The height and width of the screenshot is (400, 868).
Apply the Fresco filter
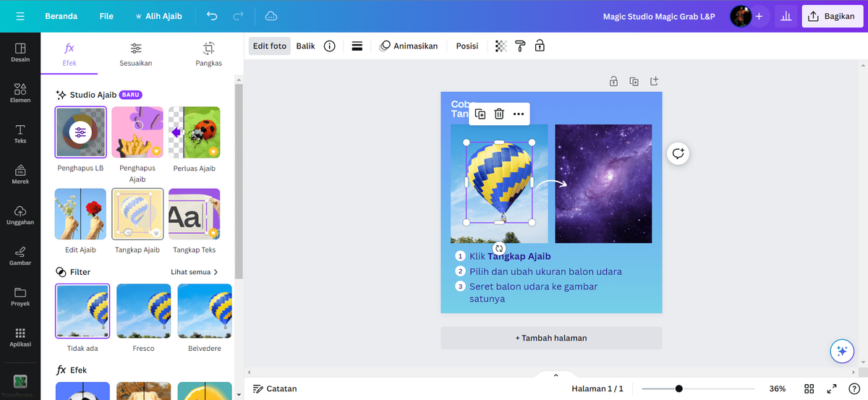tap(143, 311)
